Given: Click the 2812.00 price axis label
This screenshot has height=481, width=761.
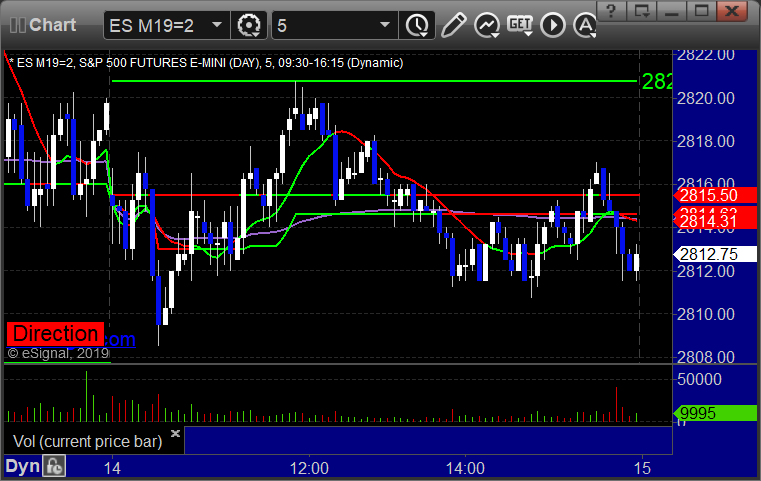Looking at the screenshot, I should pyautogui.click(x=706, y=271).
